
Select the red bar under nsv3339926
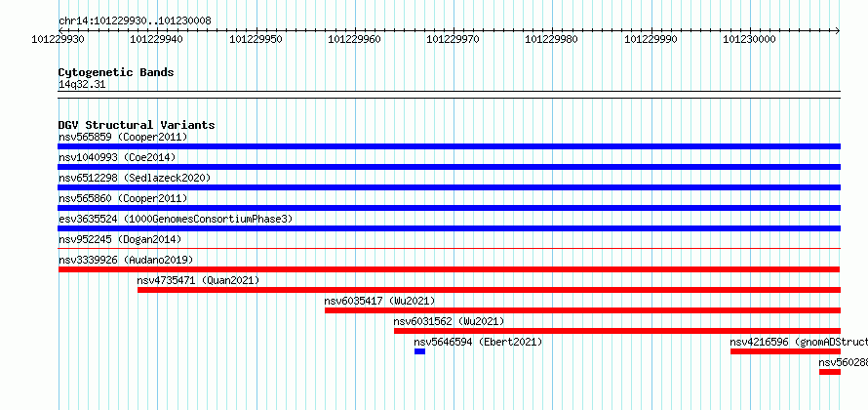(x=449, y=269)
